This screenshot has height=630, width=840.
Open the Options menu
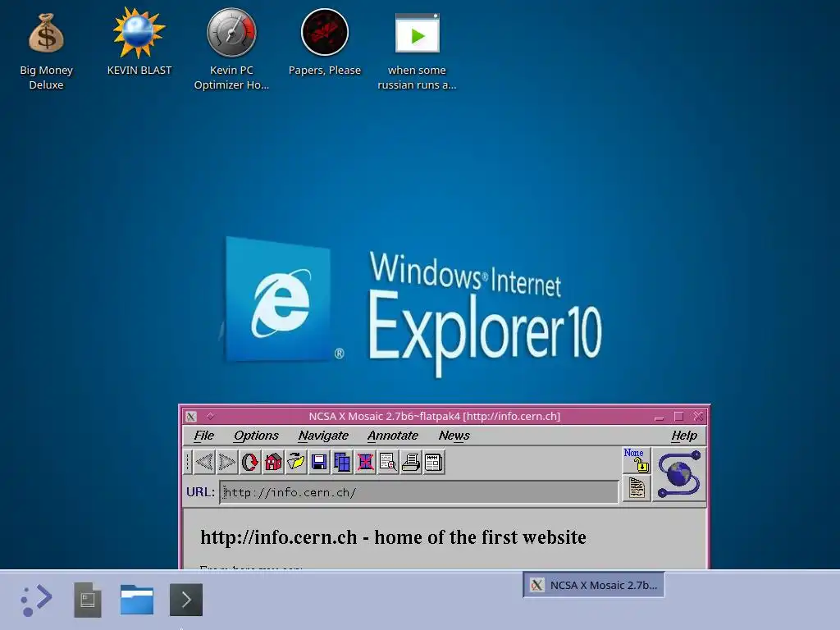pyautogui.click(x=256, y=436)
